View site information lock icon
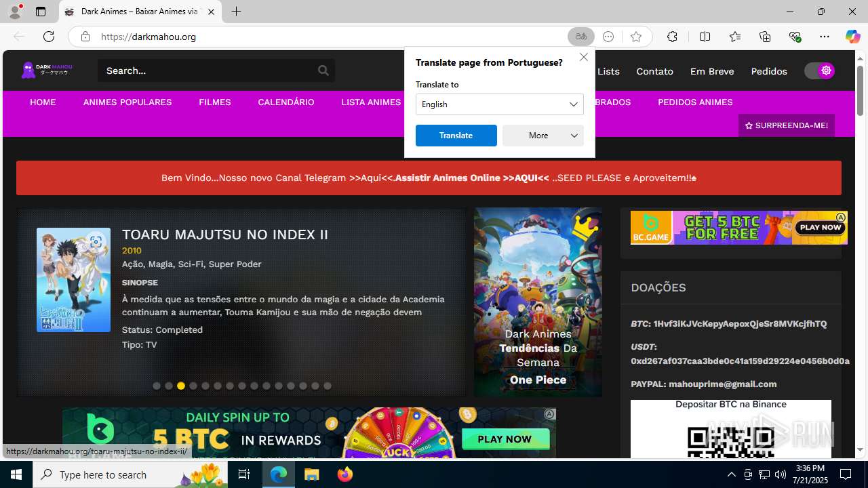The height and width of the screenshot is (488, 868). tap(85, 37)
